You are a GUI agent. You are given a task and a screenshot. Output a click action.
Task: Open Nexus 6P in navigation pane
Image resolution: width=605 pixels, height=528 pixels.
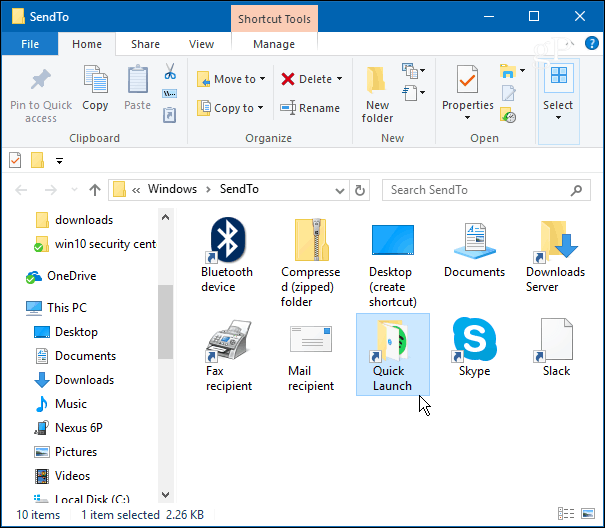tap(68, 428)
